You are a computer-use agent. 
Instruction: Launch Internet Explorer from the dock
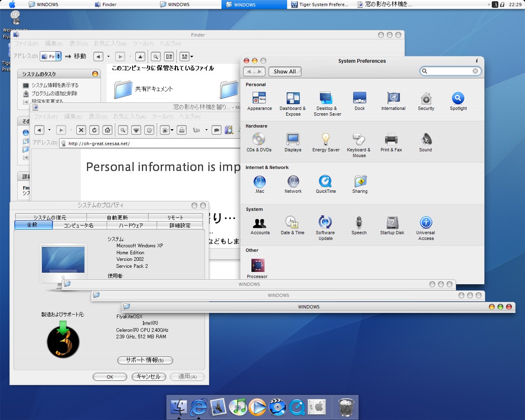(199, 407)
